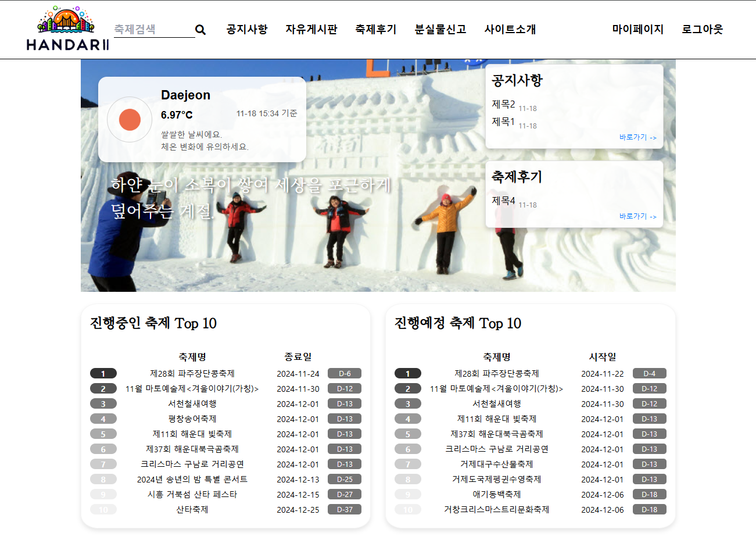Follow the 바로가기 link in the 공지사항 card
This screenshot has height=554, width=756.
click(x=638, y=137)
